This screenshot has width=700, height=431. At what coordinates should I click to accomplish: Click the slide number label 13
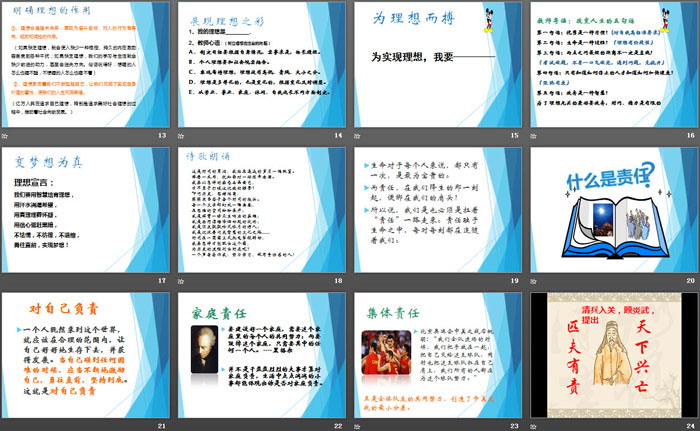tap(162, 135)
